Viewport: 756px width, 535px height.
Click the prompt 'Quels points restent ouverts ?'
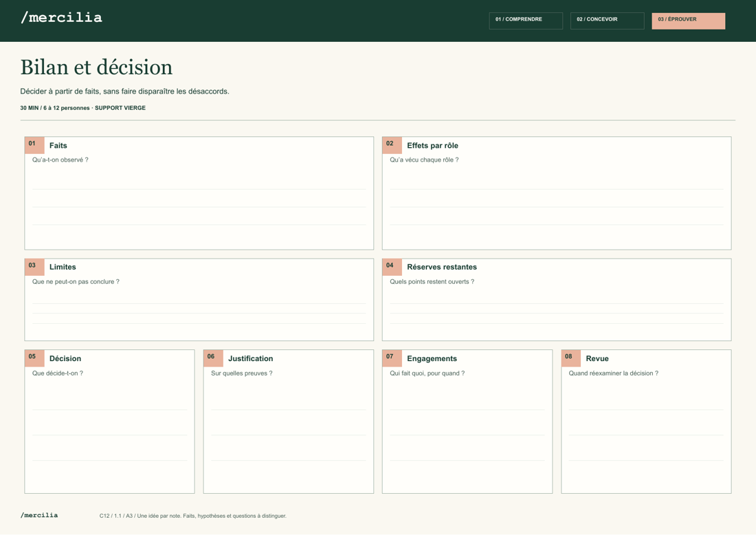[x=432, y=282]
